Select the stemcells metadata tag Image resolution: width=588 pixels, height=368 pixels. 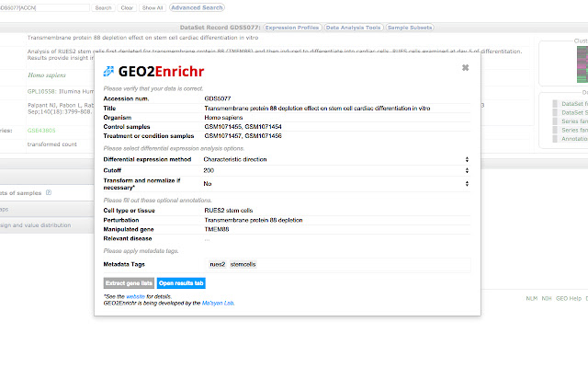(x=243, y=264)
